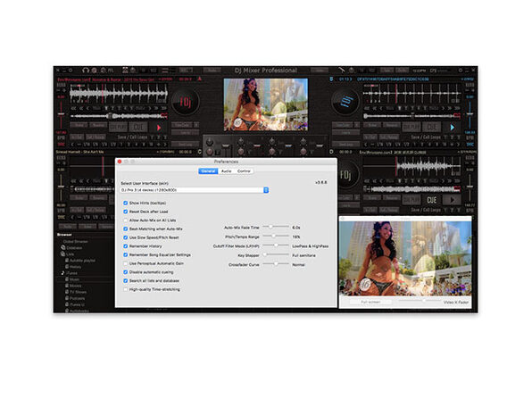Uncheck Remember History option
Screen dimensions: 532x399
tap(126, 246)
